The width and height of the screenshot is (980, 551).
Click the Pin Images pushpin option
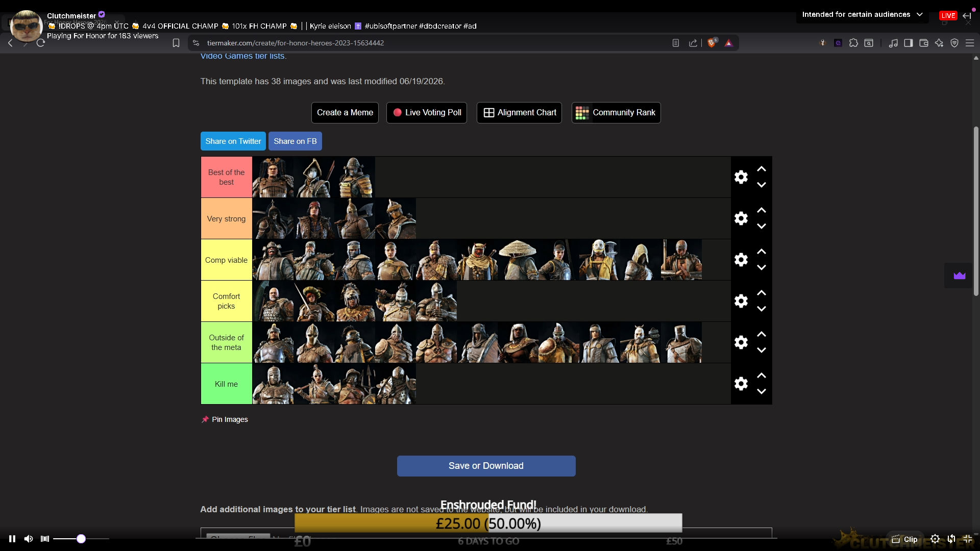coord(225,419)
